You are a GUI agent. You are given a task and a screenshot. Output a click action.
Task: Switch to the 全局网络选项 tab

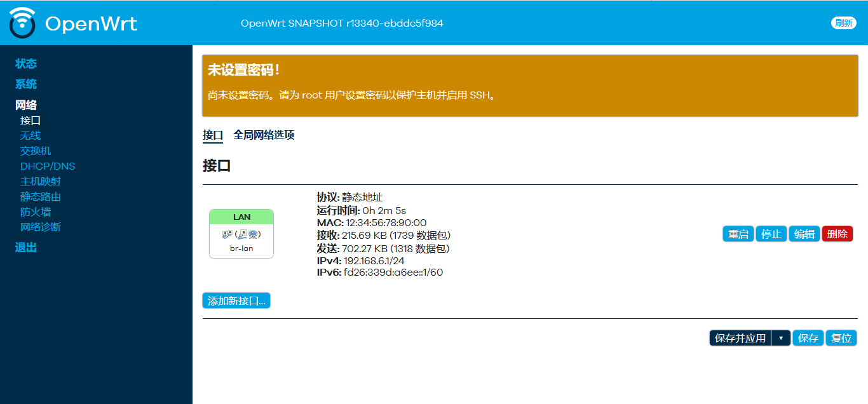click(264, 135)
